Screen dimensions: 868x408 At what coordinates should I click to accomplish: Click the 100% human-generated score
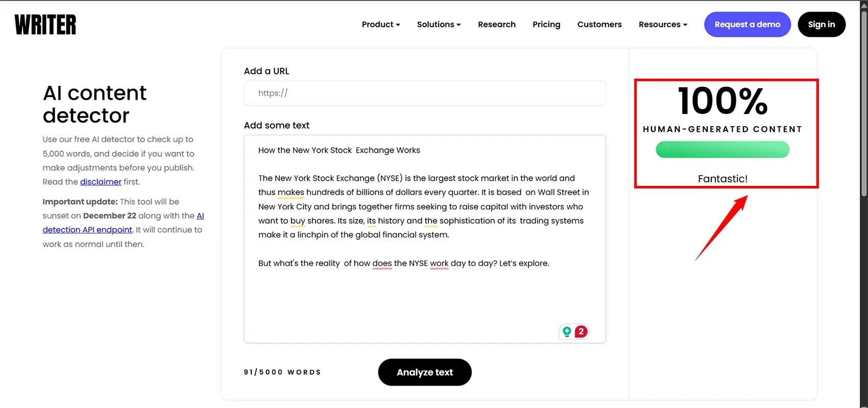click(722, 101)
